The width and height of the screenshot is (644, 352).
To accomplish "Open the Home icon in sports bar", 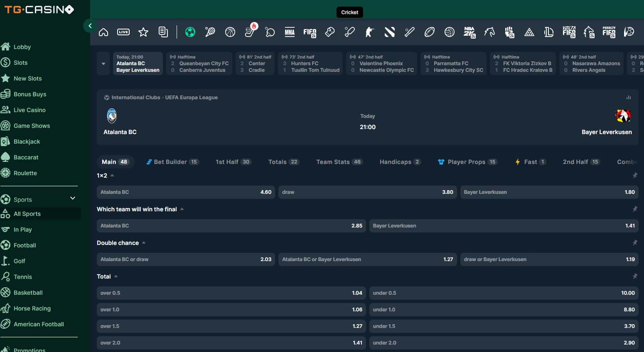I will [103, 32].
